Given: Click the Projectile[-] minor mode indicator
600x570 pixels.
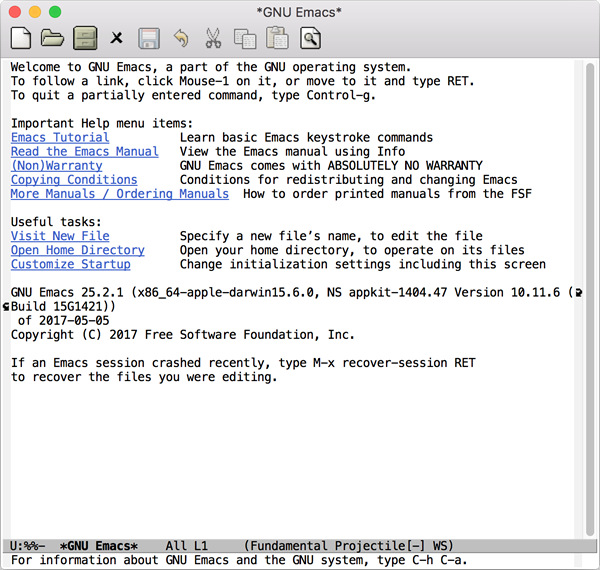Looking at the screenshot, I should point(380,546).
